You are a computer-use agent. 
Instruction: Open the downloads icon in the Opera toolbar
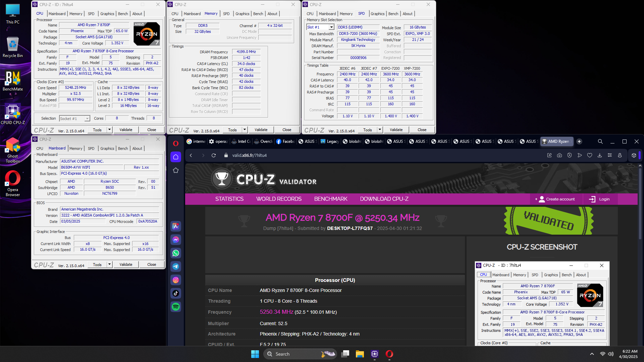[600, 155]
